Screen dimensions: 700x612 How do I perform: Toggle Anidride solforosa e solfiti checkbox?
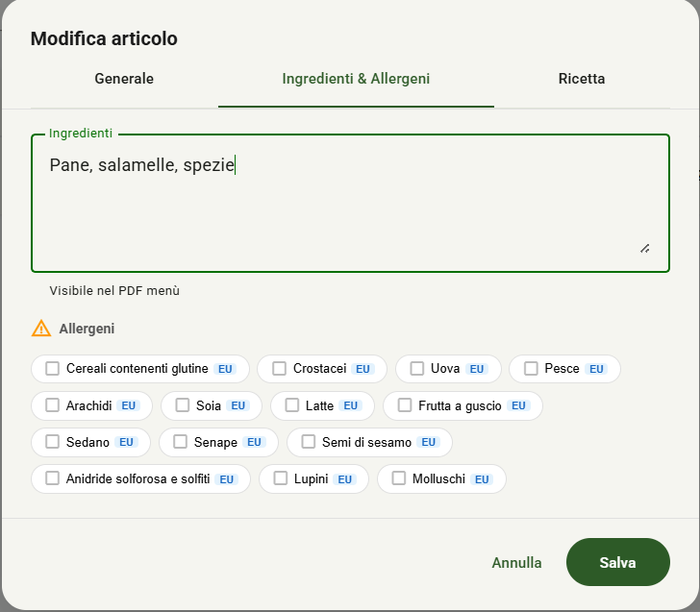[52, 478]
